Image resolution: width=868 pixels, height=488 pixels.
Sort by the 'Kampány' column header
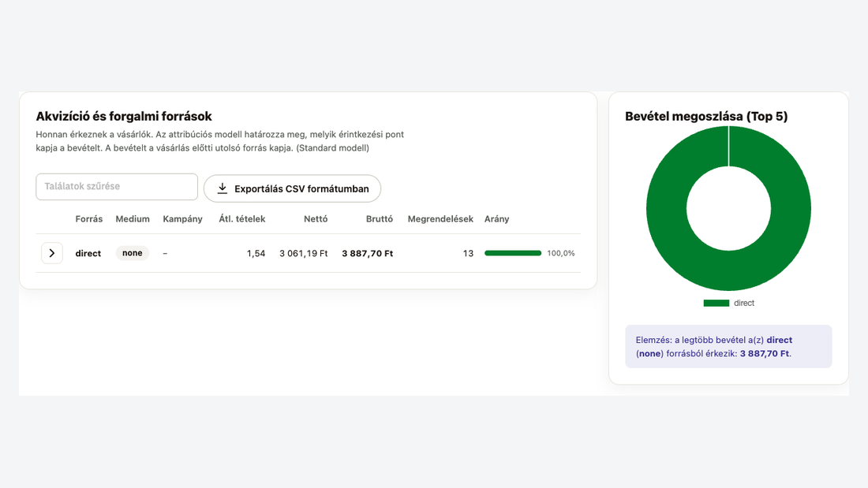pyautogui.click(x=183, y=219)
